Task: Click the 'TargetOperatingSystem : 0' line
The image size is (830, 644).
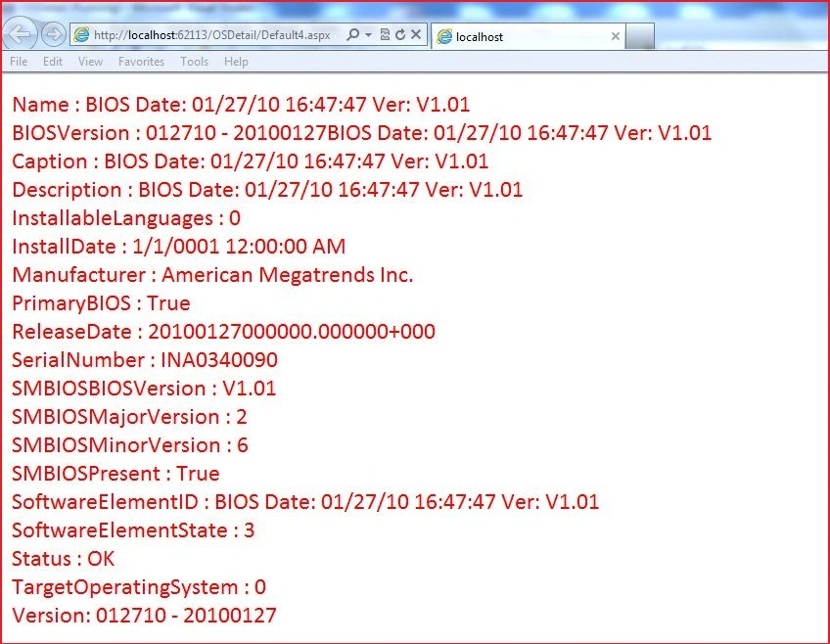Action: tap(139, 587)
